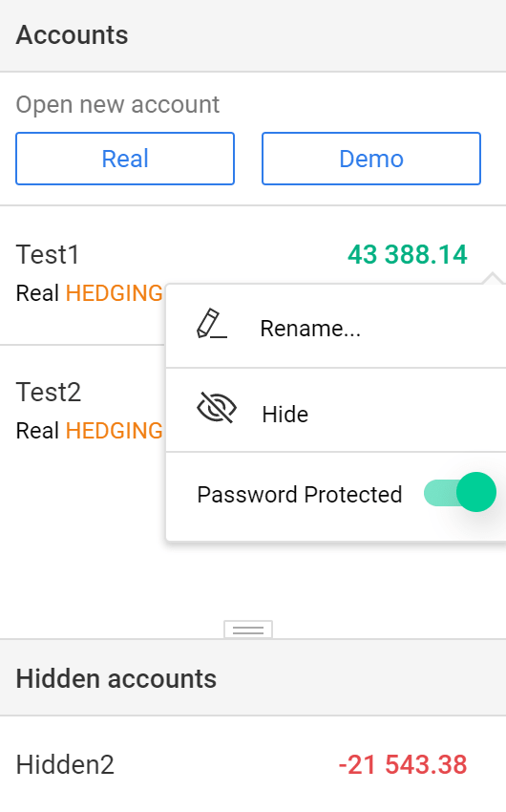Click the popup menu pointer arrow under Test1 balance
506x812 pixels.
click(x=493, y=278)
